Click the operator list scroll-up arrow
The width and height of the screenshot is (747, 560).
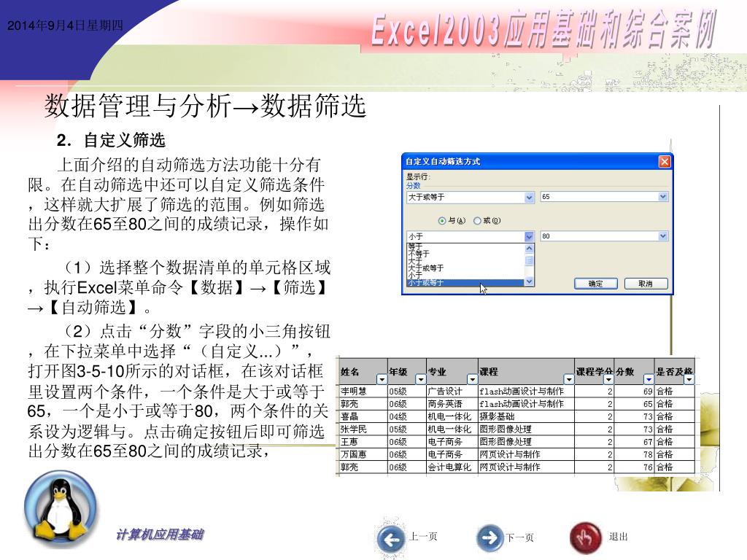[530, 248]
